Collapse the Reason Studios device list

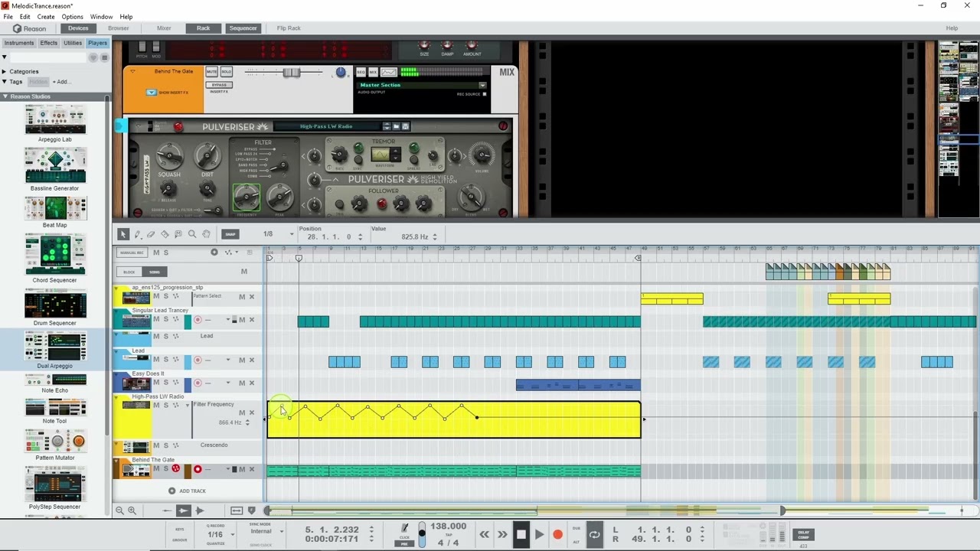5,96
